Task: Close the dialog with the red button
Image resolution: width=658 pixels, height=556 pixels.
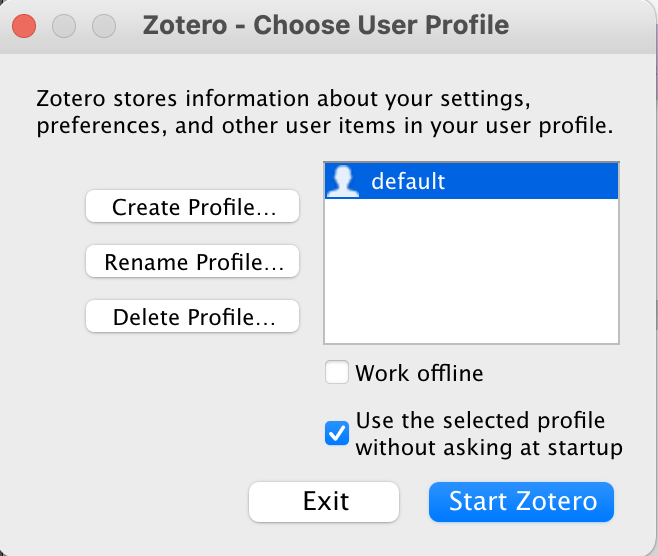Action: (x=24, y=25)
